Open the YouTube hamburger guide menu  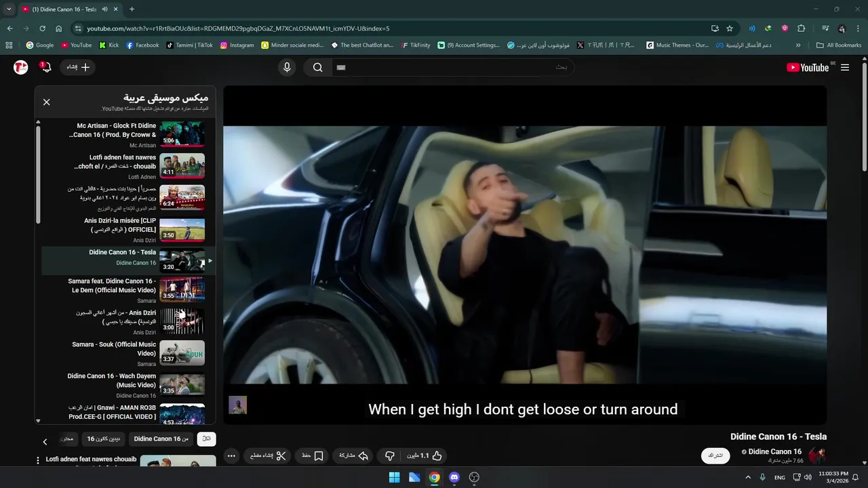click(845, 67)
